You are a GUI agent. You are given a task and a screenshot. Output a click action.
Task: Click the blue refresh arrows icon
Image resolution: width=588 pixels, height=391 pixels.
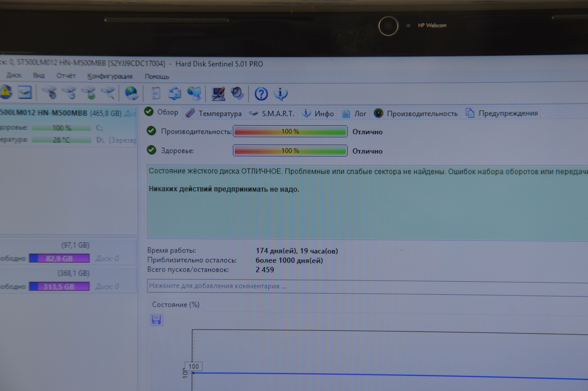[x=175, y=93]
